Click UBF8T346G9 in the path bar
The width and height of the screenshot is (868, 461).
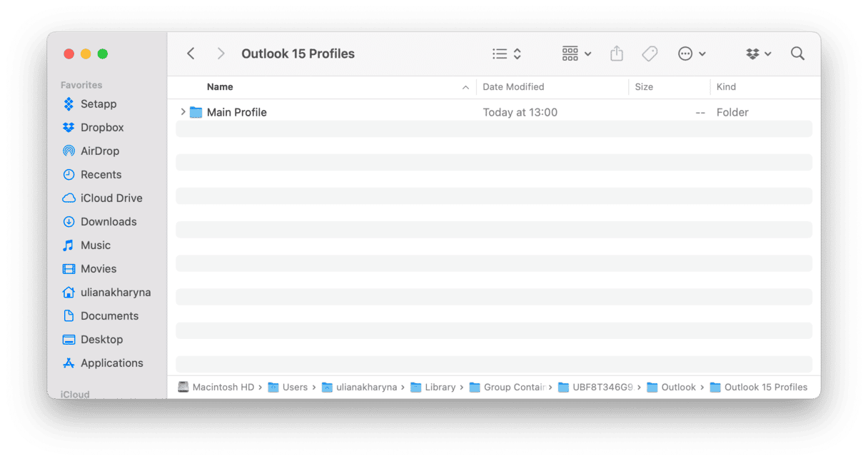595,387
